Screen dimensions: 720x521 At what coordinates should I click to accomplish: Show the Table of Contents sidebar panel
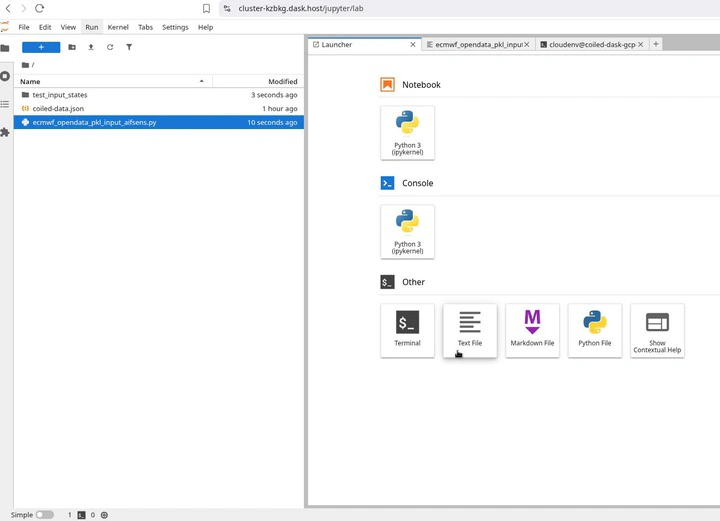click(x=5, y=104)
